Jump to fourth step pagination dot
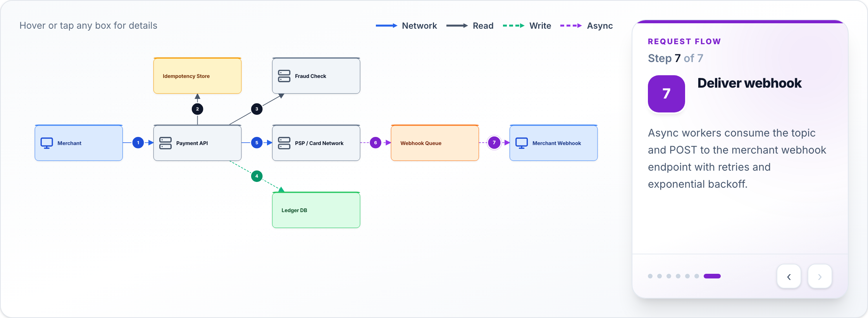Viewport: 868px width, 318px height. pos(678,276)
